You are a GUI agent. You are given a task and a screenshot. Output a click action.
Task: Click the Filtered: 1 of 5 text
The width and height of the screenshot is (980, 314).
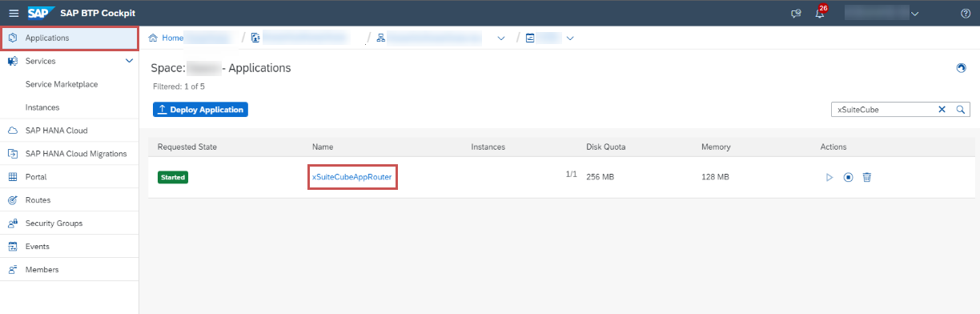coord(179,86)
